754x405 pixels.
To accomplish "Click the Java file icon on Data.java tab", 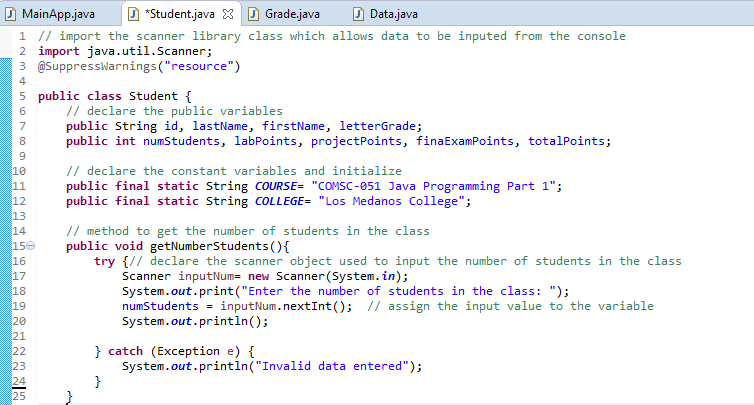I will pos(356,14).
